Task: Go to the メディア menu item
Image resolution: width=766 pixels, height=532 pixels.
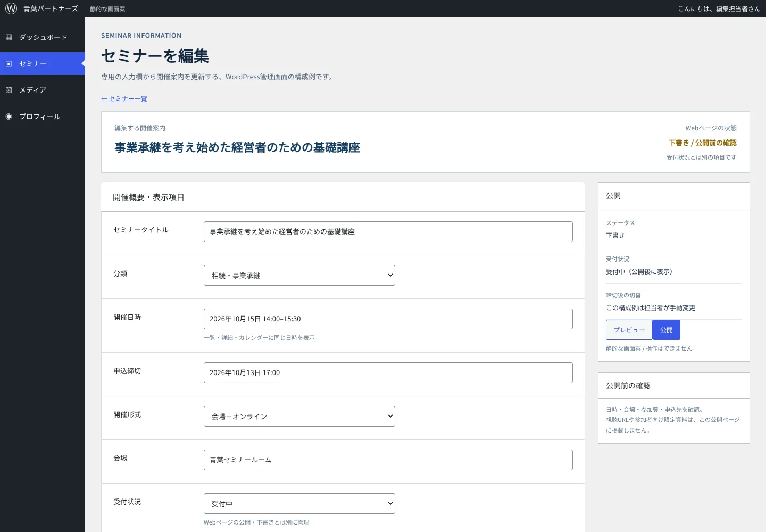Action: coord(43,90)
